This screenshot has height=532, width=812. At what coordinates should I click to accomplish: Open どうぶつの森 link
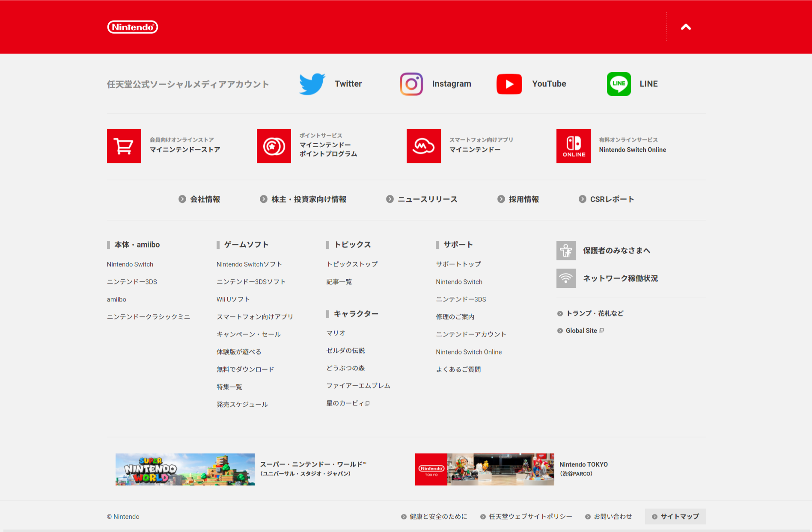click(x=345, y=368)
